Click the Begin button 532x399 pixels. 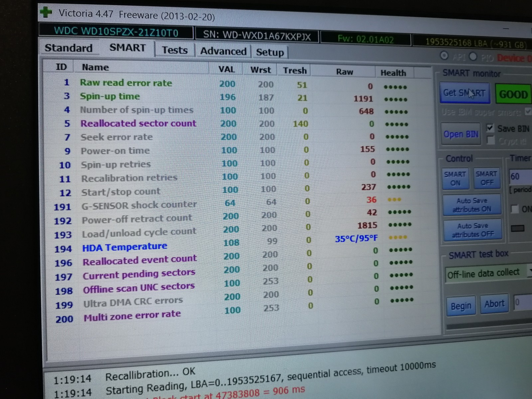click(461, 306)
